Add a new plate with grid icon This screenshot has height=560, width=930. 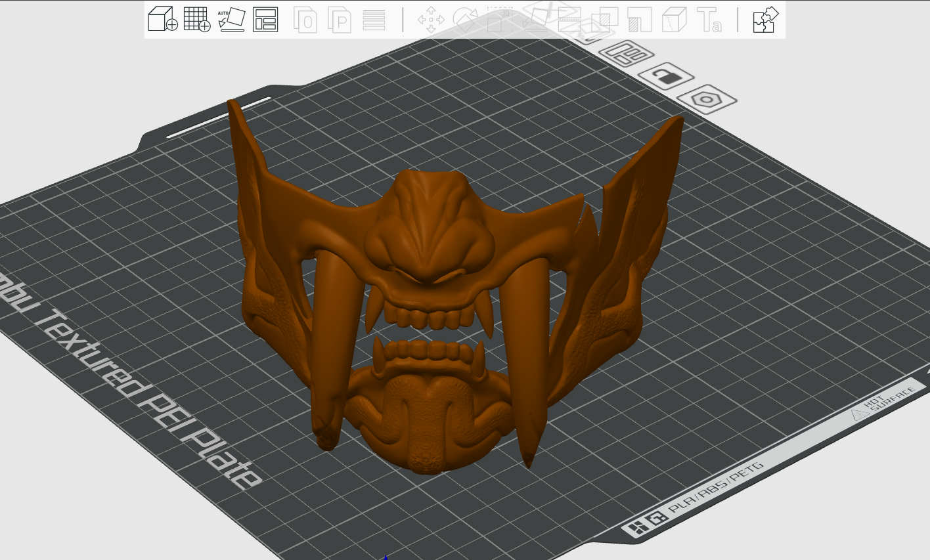pos(197,19)
